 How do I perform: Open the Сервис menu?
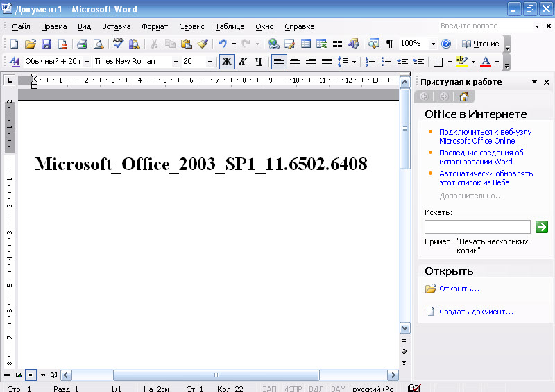[x=191, y=26]
